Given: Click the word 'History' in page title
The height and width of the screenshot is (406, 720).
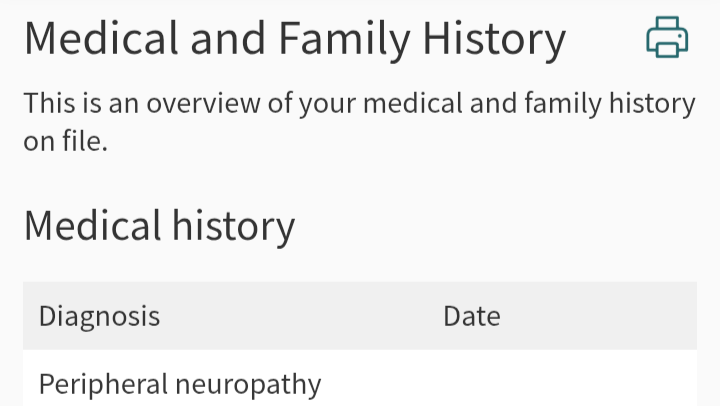Looking at the screenshot, I should 494,39.
